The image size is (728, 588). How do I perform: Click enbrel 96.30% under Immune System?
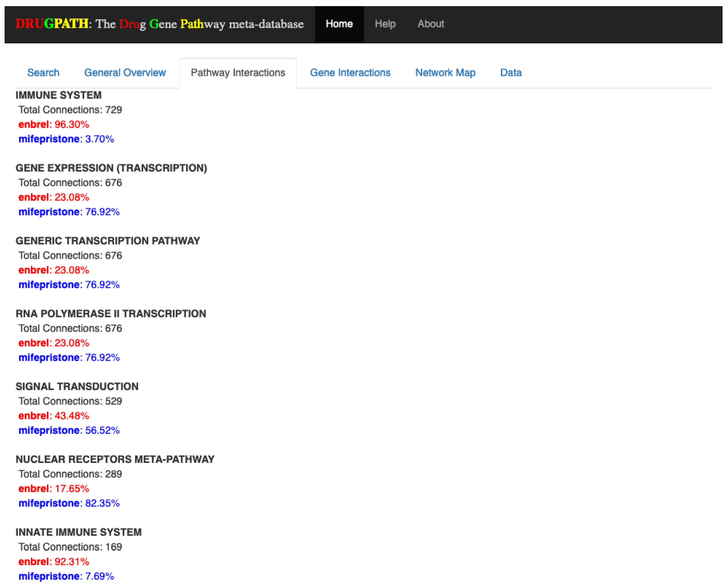pos(54,124)
